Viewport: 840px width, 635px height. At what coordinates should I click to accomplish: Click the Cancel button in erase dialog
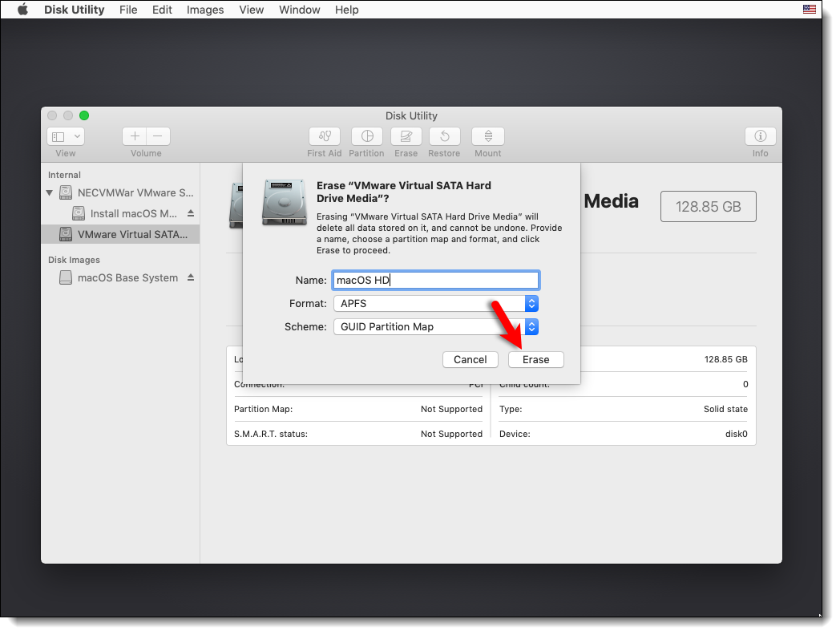tap(470, 359)
